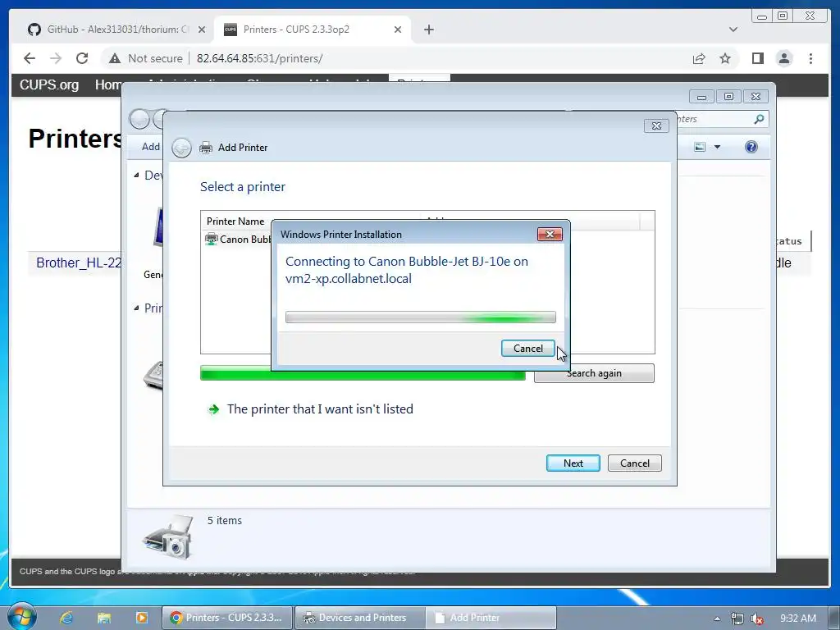The image size is (840, 630).
Task: Go forward in the browser
Action: pos(56,58)
